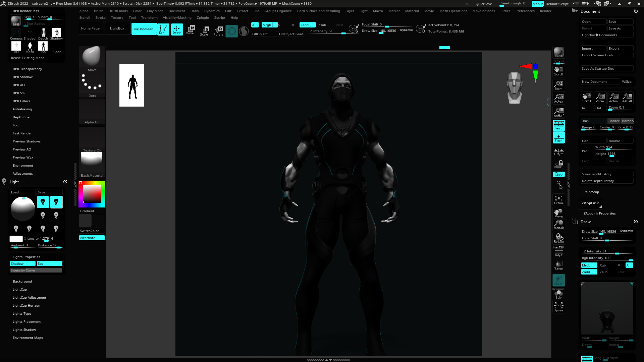Click the Frame mesh icon
This screenshot has width=644, height=362.
click(x=558, y=200)
